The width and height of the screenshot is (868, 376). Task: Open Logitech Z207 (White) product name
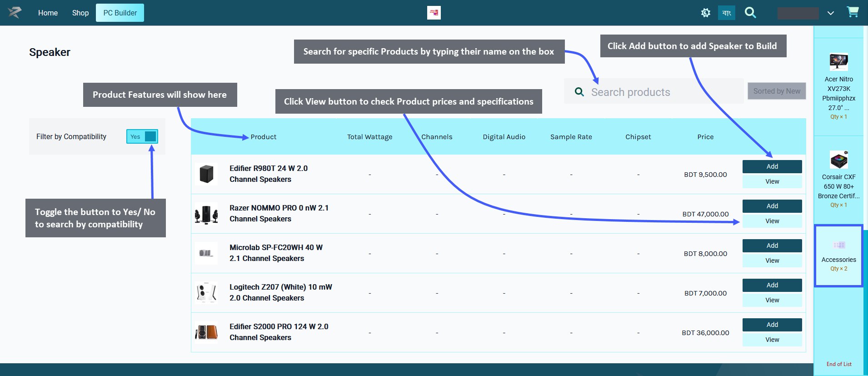coord(281,292)
